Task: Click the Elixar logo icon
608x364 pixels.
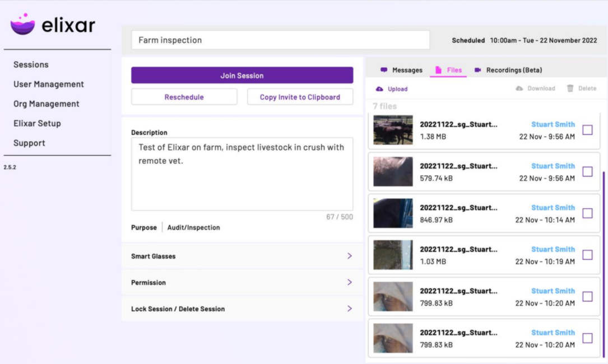Action: tap(22, 25)
